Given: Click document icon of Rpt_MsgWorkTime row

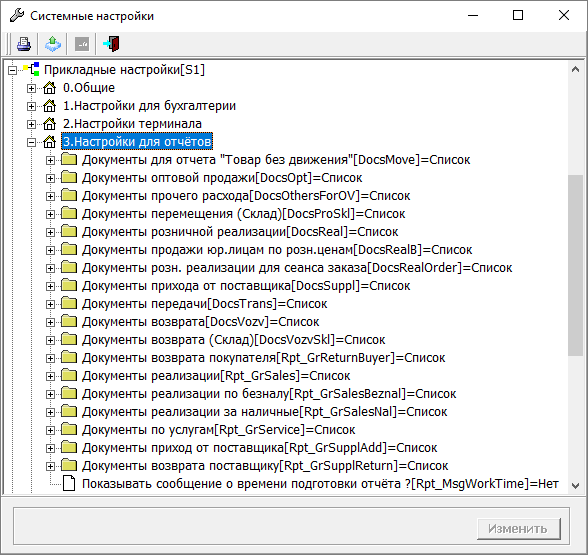Looking at the screenshot, I should coord(69,483).
